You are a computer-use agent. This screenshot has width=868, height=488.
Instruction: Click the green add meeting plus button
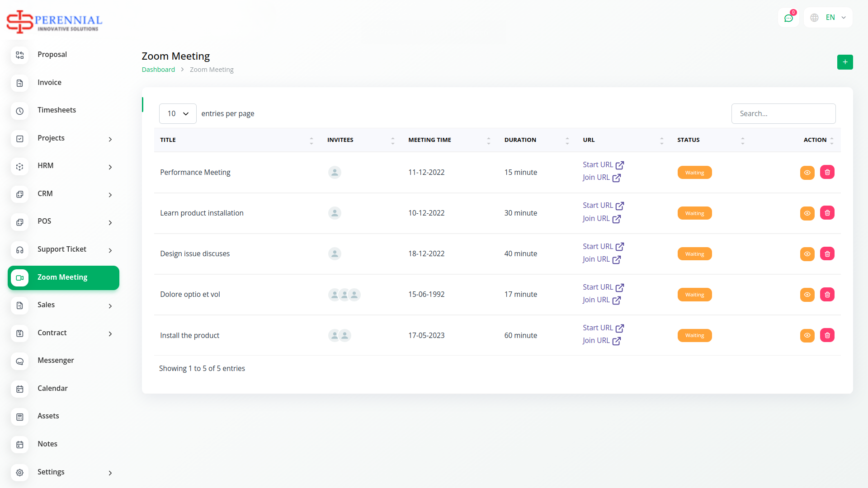844,62
